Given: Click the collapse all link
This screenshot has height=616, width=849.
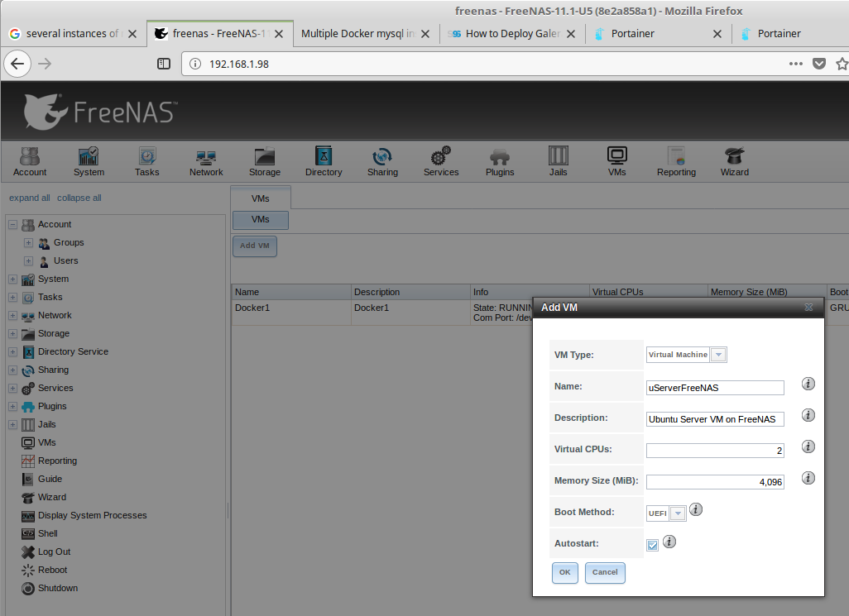Looking at the screenshot, I should pos(79,198).
